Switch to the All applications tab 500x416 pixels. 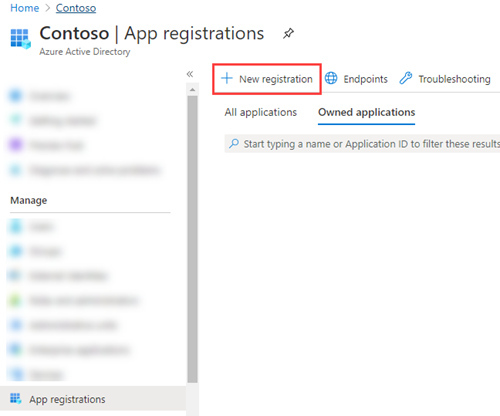click(x=261, y=112)
